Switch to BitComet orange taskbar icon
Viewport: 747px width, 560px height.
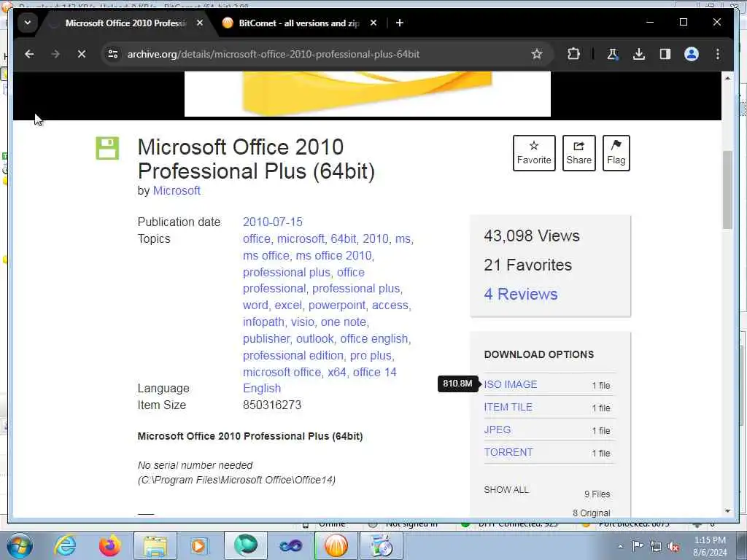pos(336,545)
